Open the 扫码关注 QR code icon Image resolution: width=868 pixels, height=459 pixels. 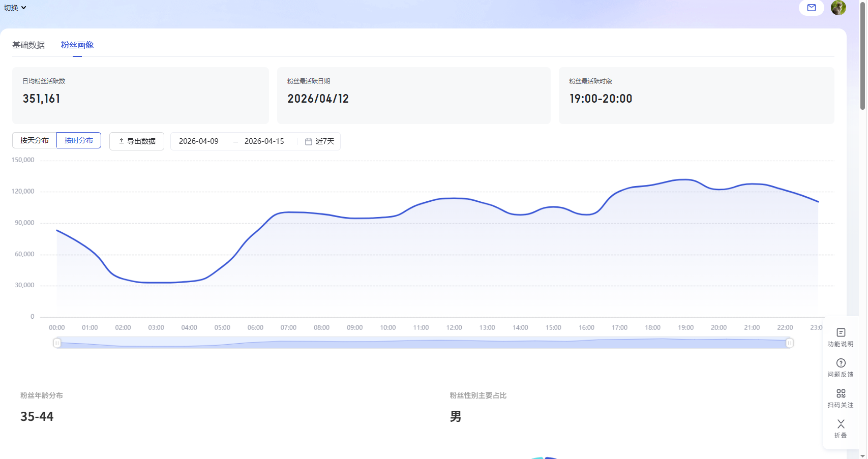pyautogui.click(x=841, y=393)
